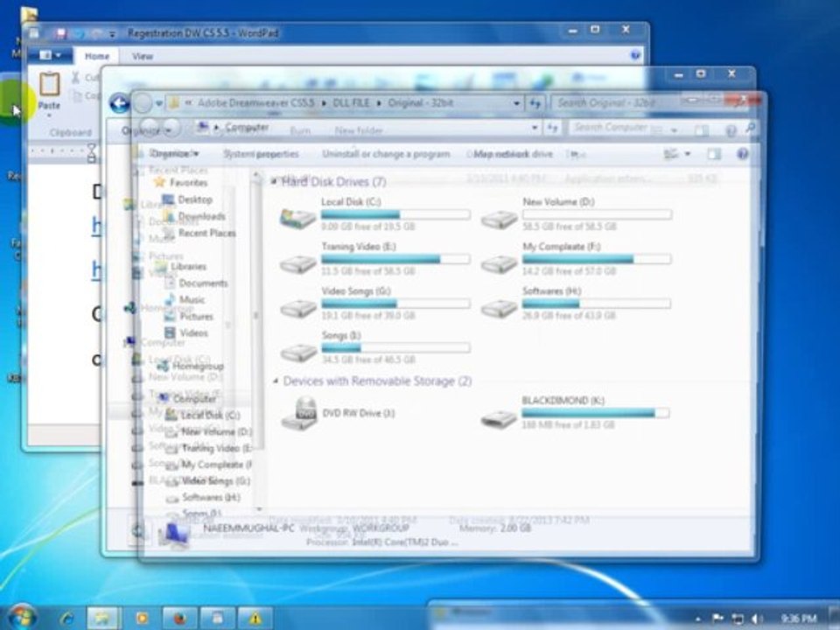The width and height of the screenshot is (840, 630).
Task: Click System properties in the toolbar
Action: click(x=261, y=154)
